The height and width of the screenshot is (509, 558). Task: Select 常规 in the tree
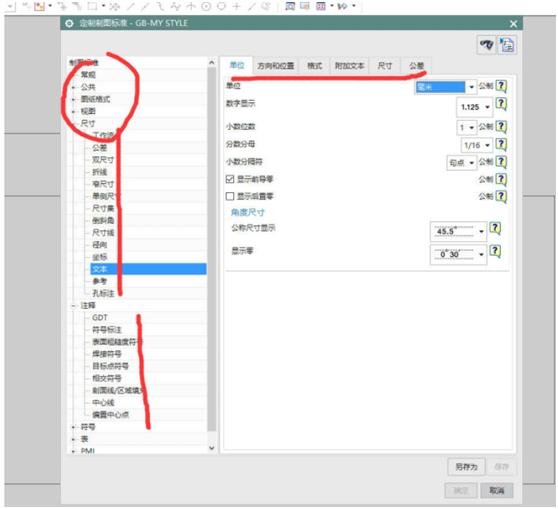88,75
